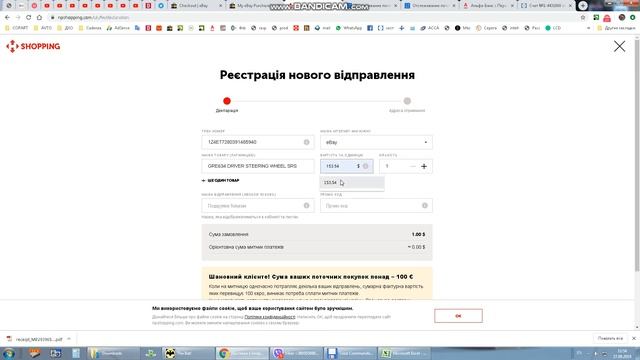640x360 pixels.
Task: Switch to the last tab in the tab strip
Action: [x=546, y=6]
